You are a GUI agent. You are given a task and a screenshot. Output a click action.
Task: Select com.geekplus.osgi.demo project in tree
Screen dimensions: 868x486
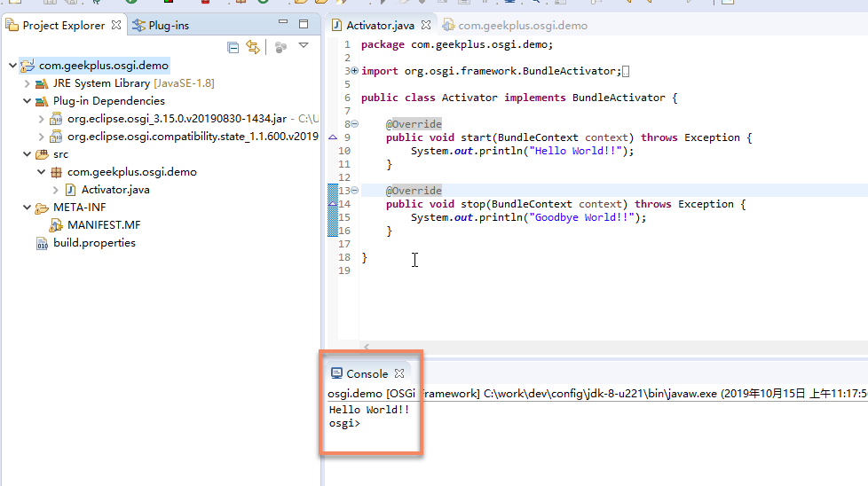(104, 66)
